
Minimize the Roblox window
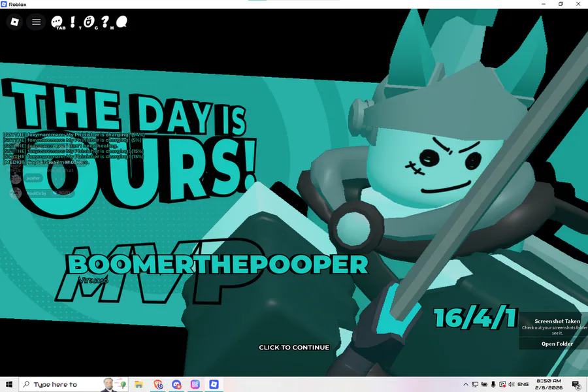[x=544, y=4]
